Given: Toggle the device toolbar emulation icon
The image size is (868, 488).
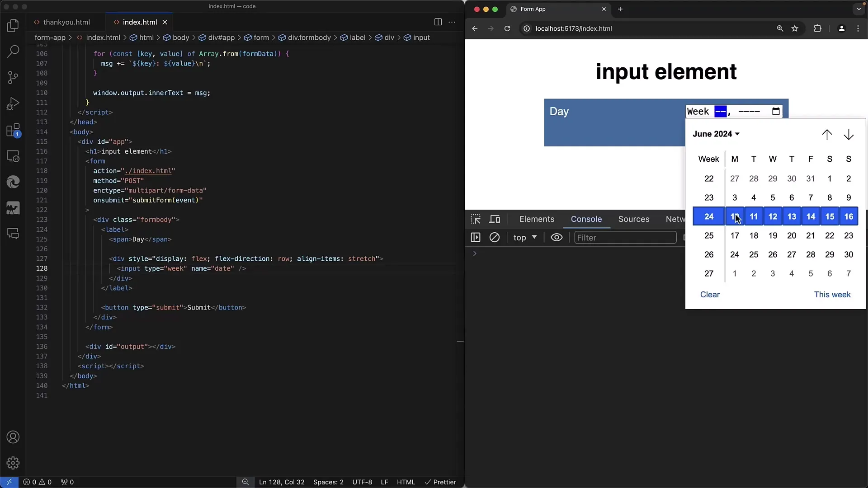Looking at the screenshot, I should click(494, 219).
